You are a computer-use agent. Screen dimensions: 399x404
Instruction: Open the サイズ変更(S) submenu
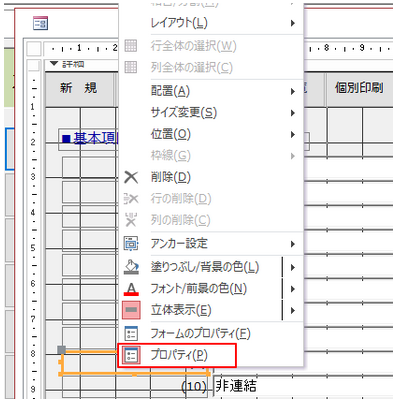click(211, 113)
